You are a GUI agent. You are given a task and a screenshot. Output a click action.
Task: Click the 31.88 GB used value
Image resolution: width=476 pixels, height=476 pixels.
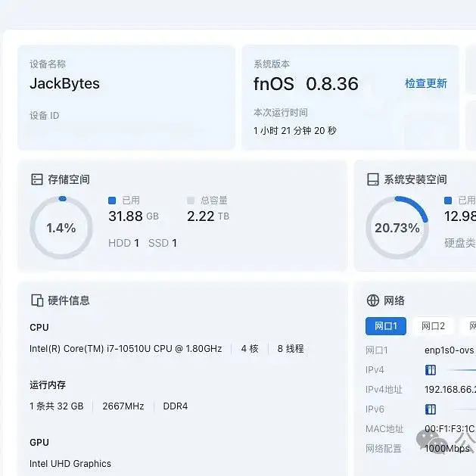134,216
